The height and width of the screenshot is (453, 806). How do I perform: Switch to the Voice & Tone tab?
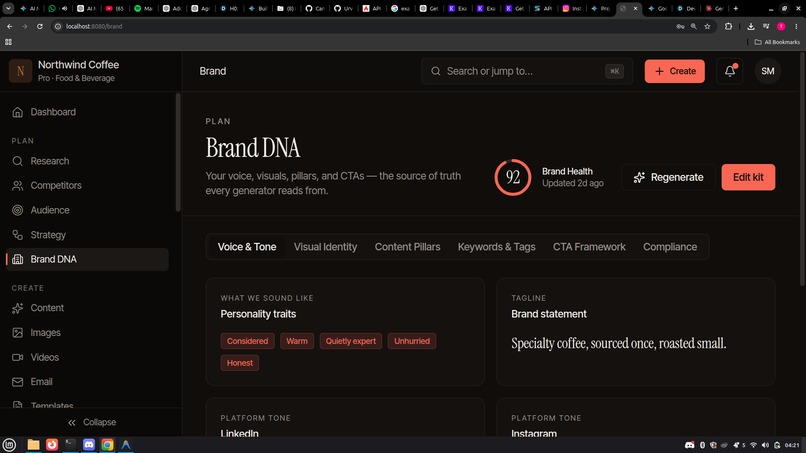tap(247, 247)
